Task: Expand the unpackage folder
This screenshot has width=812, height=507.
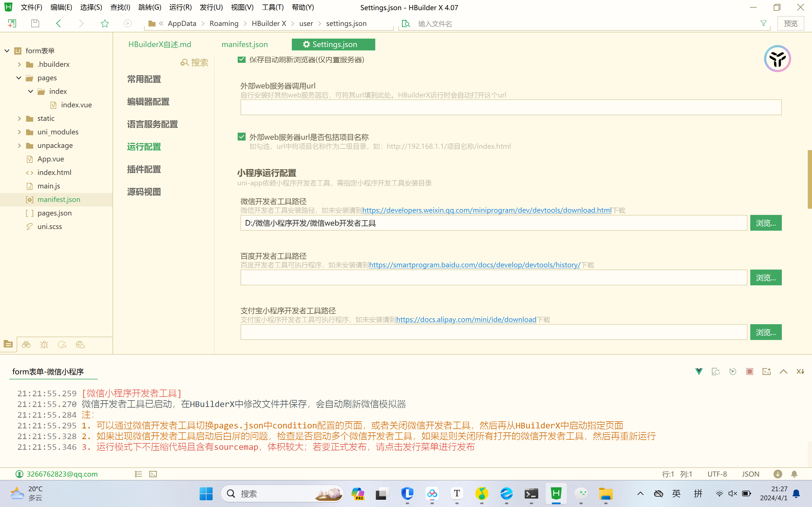Action: (x=19, y=146)
